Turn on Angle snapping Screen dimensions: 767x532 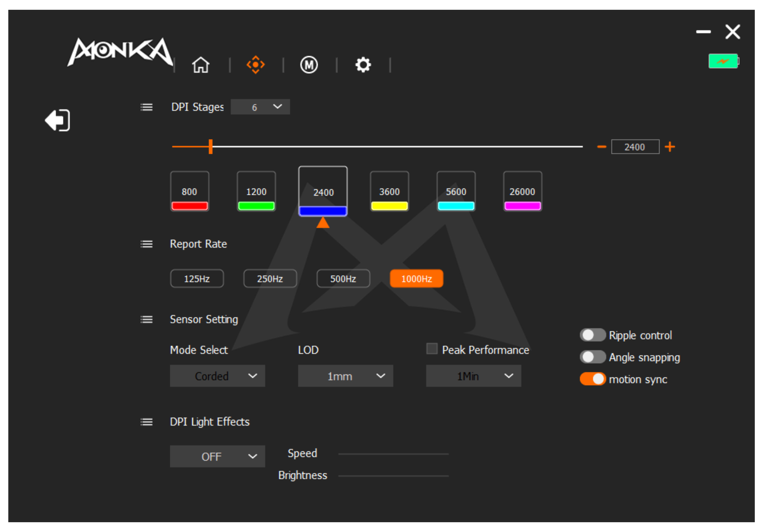[592, 357]
